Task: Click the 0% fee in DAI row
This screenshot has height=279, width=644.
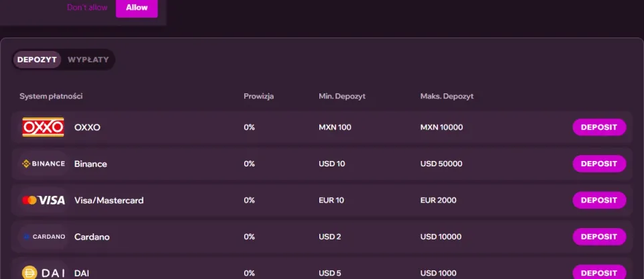Action: point(250,273)
